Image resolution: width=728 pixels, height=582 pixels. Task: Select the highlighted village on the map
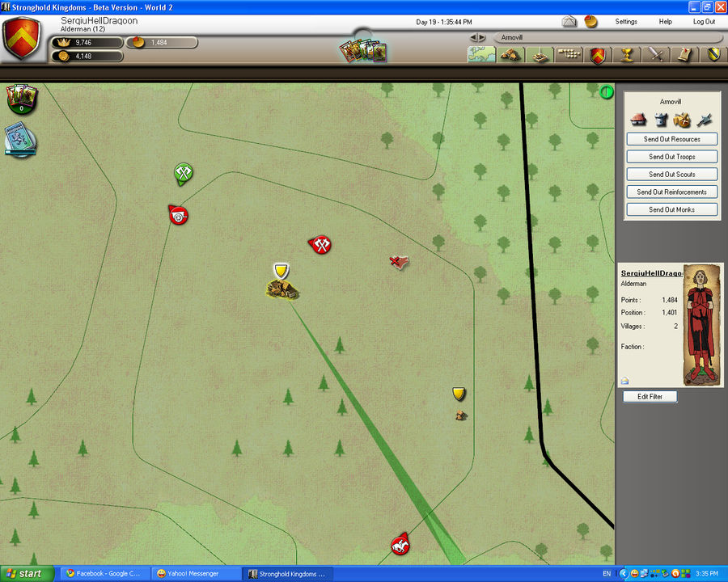(x=282, y=289)
